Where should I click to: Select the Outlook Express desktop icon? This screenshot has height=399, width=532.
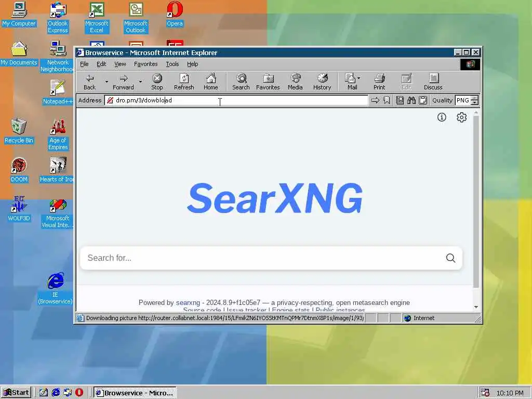click(58, 18)
